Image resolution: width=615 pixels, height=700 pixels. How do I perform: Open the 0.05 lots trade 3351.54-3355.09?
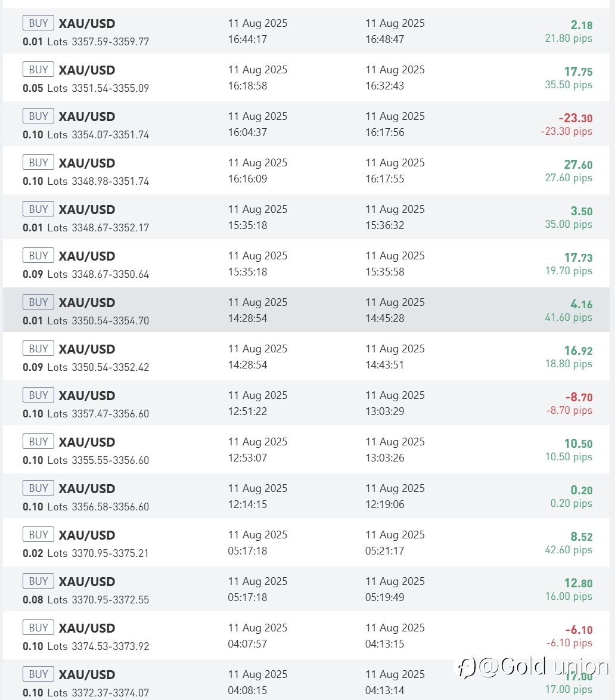click(306, 78)
